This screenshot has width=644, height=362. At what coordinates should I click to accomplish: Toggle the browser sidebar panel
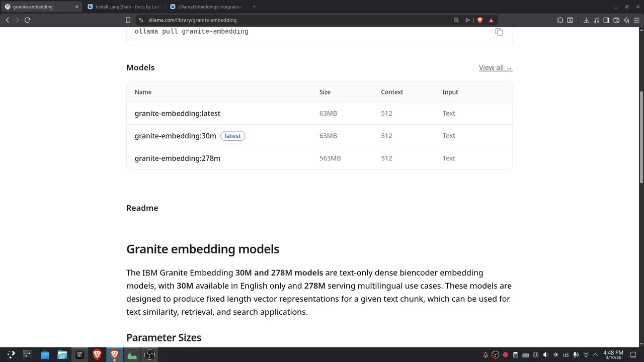click(606, 20)
